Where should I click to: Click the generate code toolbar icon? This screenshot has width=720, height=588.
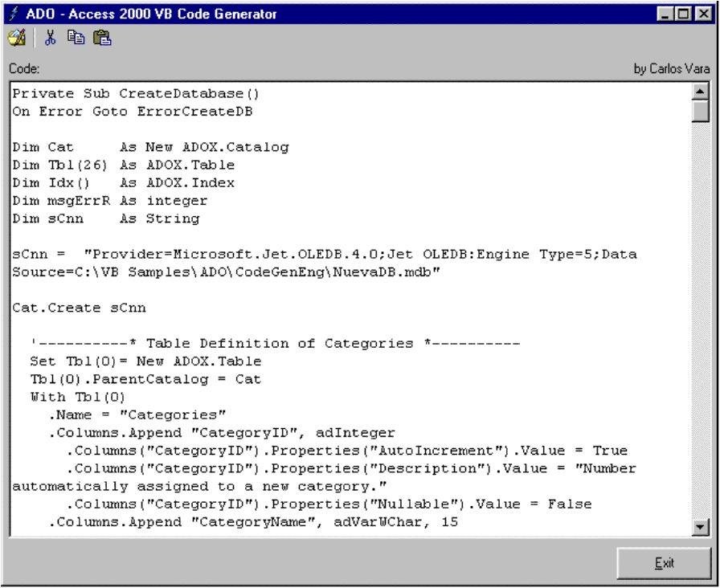[18, 38]
